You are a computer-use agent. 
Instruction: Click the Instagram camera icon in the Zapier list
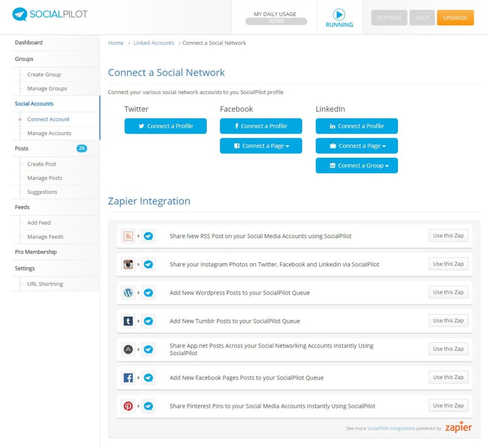(x=127, y=264)
